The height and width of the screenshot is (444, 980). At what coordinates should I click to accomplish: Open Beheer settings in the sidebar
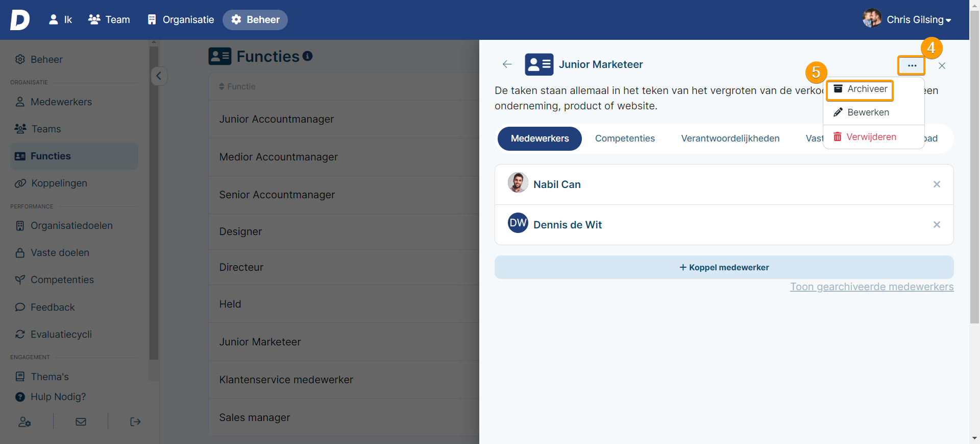click(x=39, y=59)
